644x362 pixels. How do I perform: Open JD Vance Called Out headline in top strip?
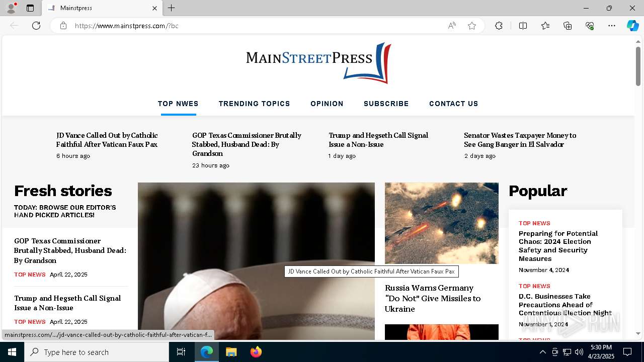click(107, 140)
